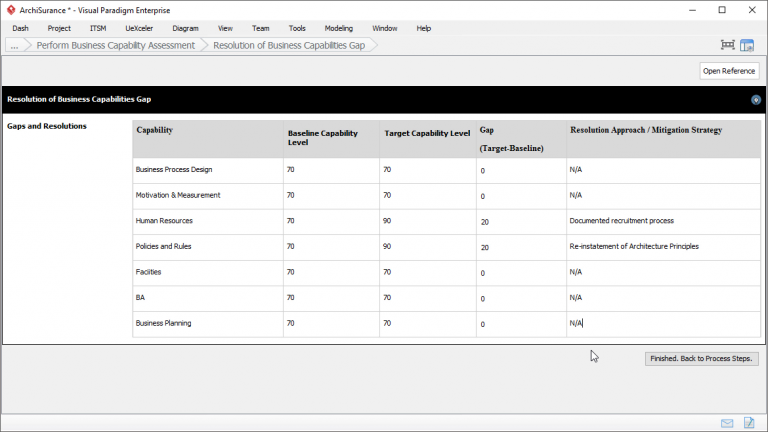Viewport: 768px width, 432px height.
Task: Click the panel layout icon at top right
Action: point(747,45)
